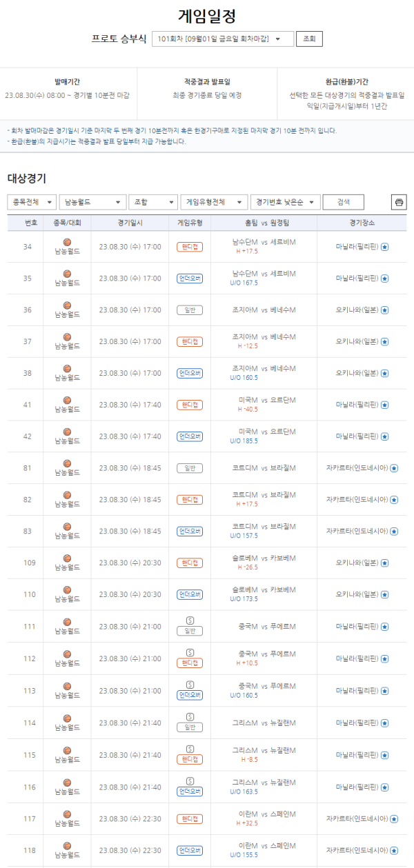414x868 pixels.
Task: Click basketball icon in game 36 row
Action: tap(67, 305)
